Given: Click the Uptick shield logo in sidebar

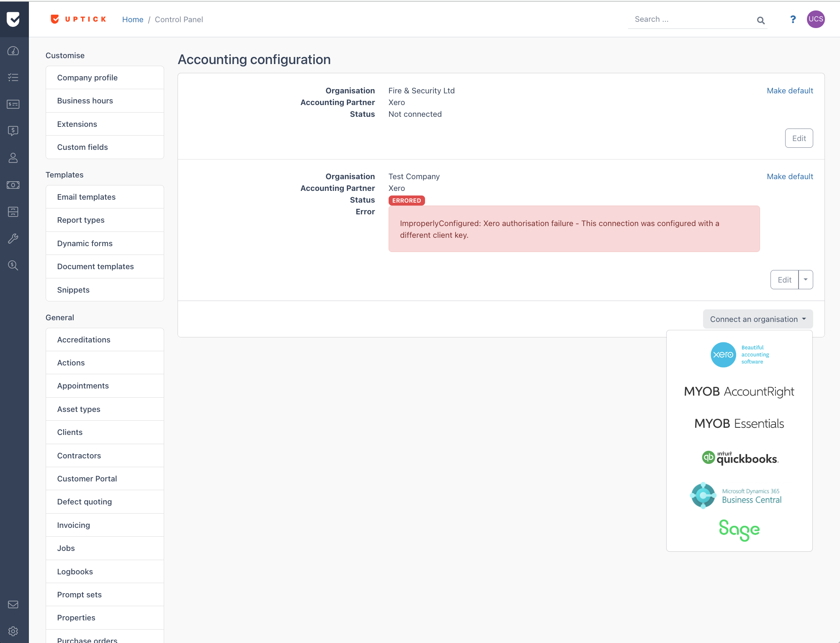Looking at the screenshot, I should (x=13, y=19).
